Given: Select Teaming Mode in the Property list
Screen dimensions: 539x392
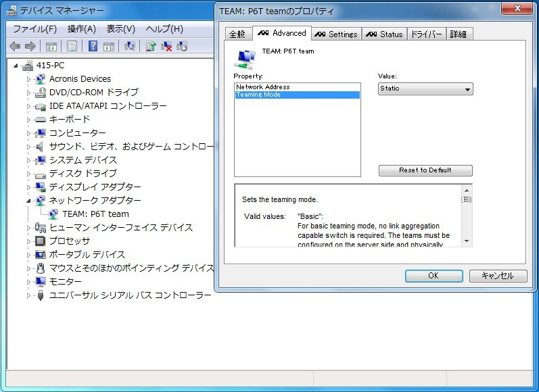Looking at the screenshot, I should [x=298, y=95].
